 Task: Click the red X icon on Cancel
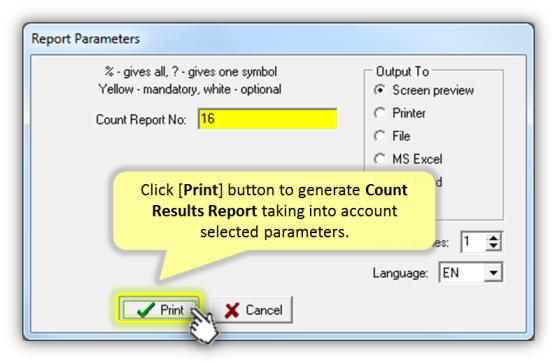232,310
